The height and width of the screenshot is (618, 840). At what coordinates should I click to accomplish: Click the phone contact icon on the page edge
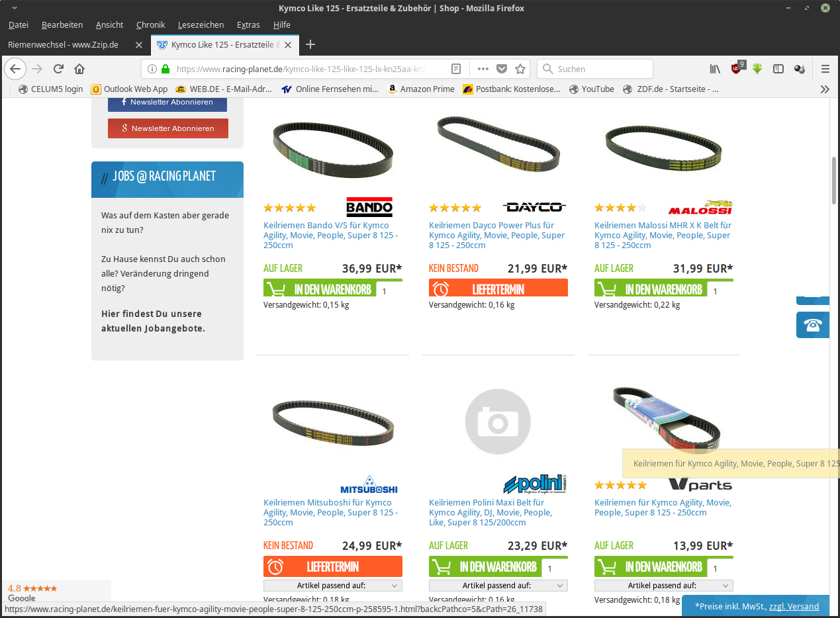pos(812,325)
